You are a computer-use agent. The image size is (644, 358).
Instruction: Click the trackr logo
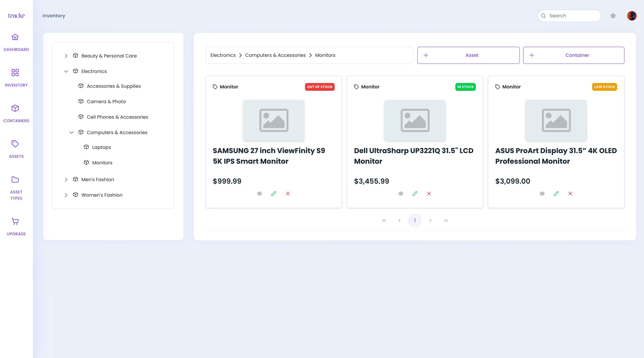point(16,16)
